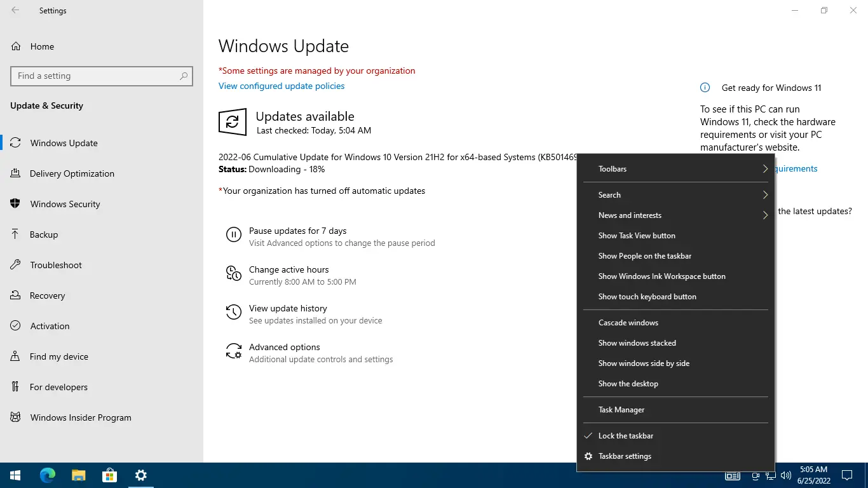The image size is (868, 488).
Task: Click the Some settings are managed notice
Action: [317, 71]
